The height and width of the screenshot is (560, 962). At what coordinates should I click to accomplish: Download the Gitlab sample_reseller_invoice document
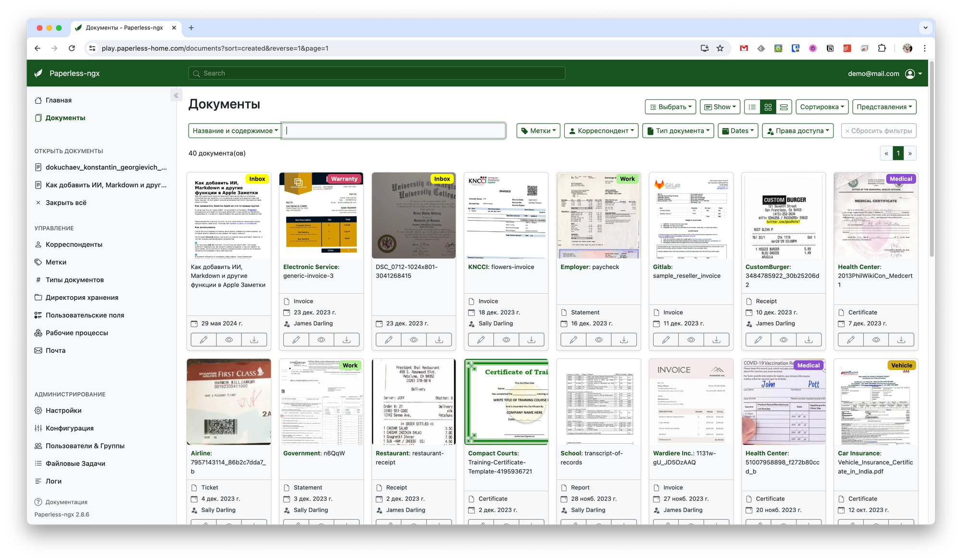(716, 340)
